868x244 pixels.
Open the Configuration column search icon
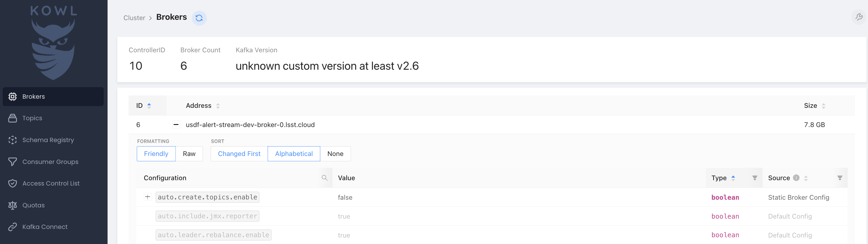click(324, 178)
